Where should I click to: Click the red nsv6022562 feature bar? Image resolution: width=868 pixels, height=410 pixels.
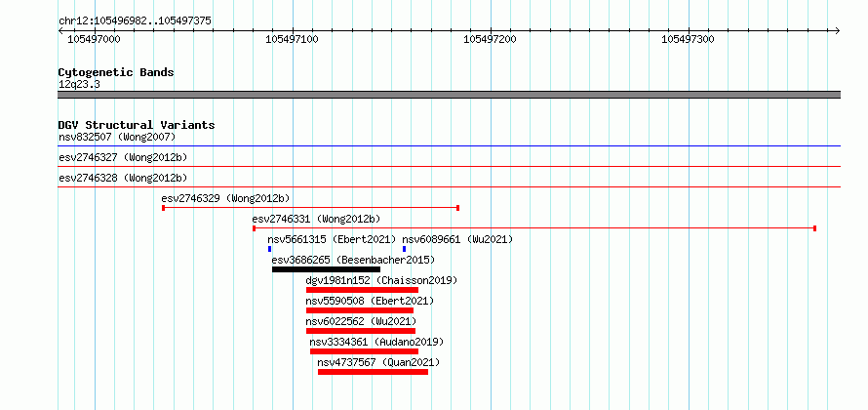(x=361, y=331)
